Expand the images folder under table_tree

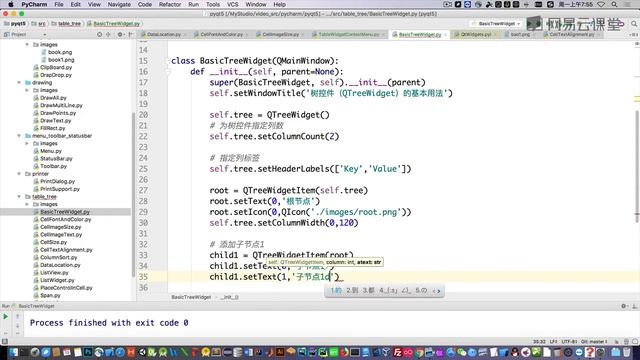pyautogui.click(x=27, y=204)
